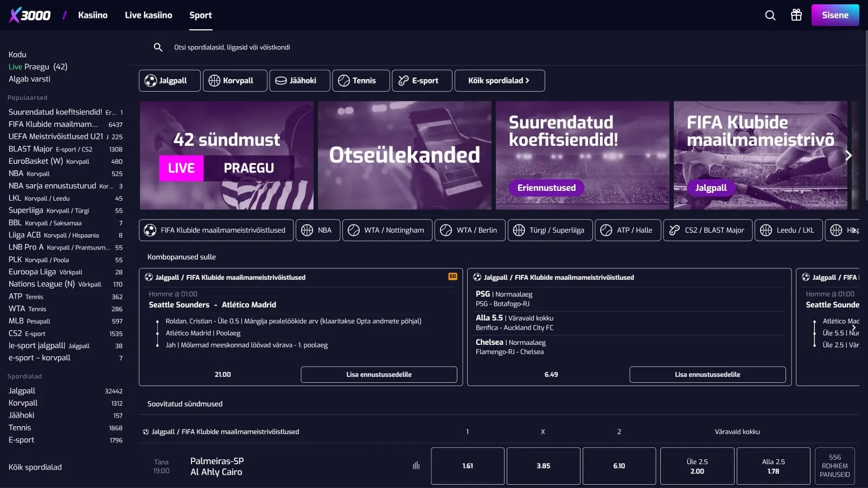Select Alla 2.5 at 1.78
This screenshot has width=868, height=488.
pos(774,466)
